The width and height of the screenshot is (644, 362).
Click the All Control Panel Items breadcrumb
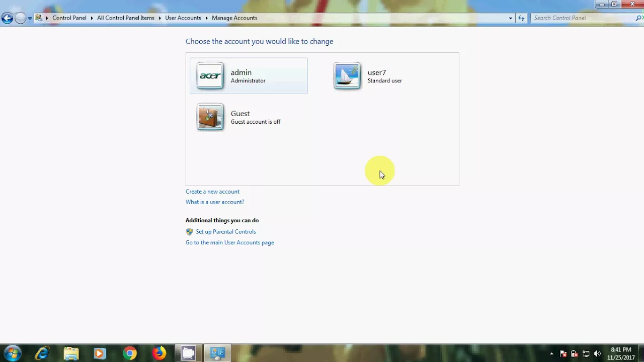[126, 18]
